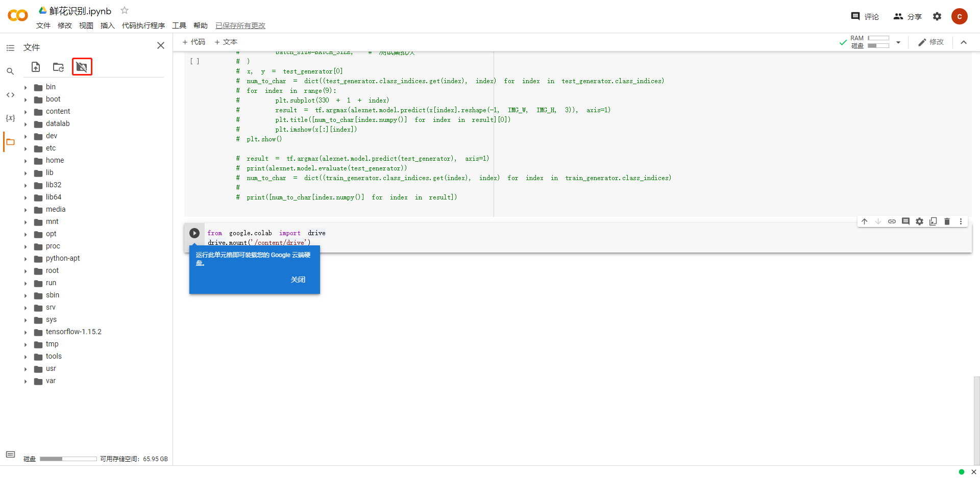Click the 已保存所有更改 link
This screenshot has height=478, width=980.
pyautogui.click(x=240, y=26)
